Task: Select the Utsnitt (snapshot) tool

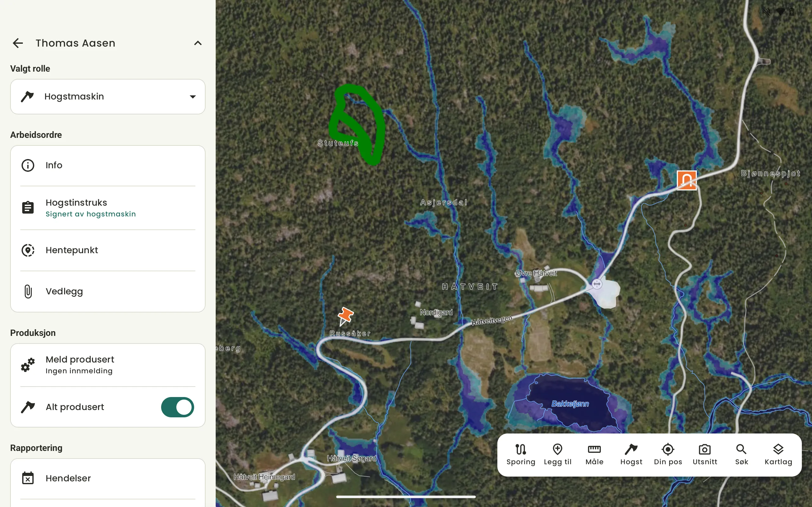Action: point(704,454)
